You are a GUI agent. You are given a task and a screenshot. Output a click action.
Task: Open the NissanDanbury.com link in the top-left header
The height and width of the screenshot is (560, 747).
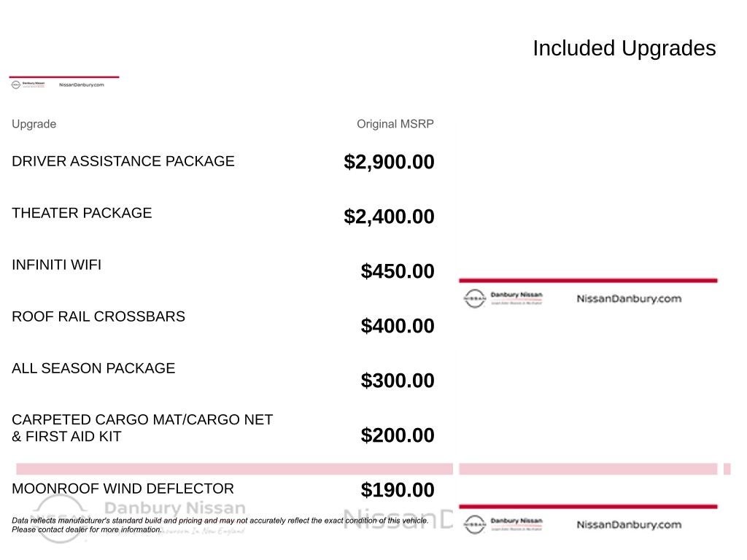point(82,85)
